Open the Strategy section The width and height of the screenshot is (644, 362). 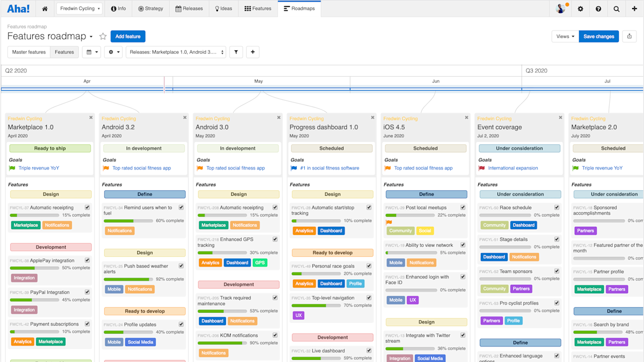tap(151, 9)
